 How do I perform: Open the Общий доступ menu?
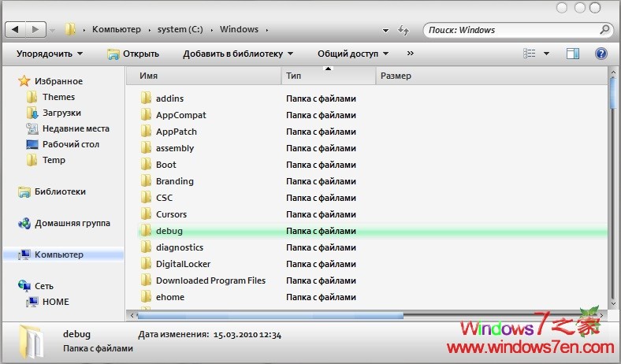(x=353, y=54)
